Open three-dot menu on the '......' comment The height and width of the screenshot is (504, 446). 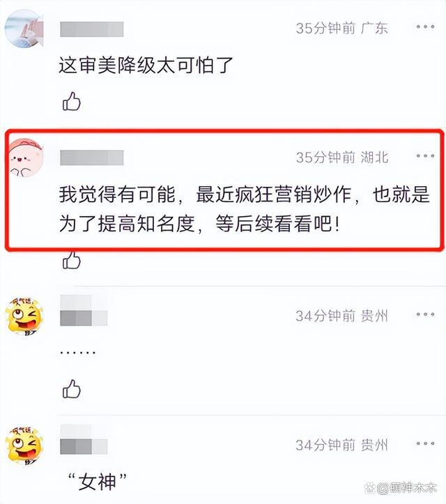pos(425,314)
